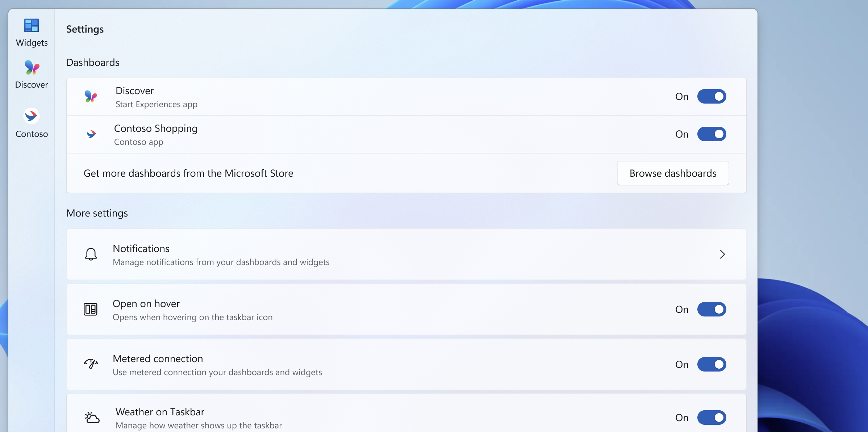Click 'Opens when hovering on the taskbar icon'

tap(193, 317)
